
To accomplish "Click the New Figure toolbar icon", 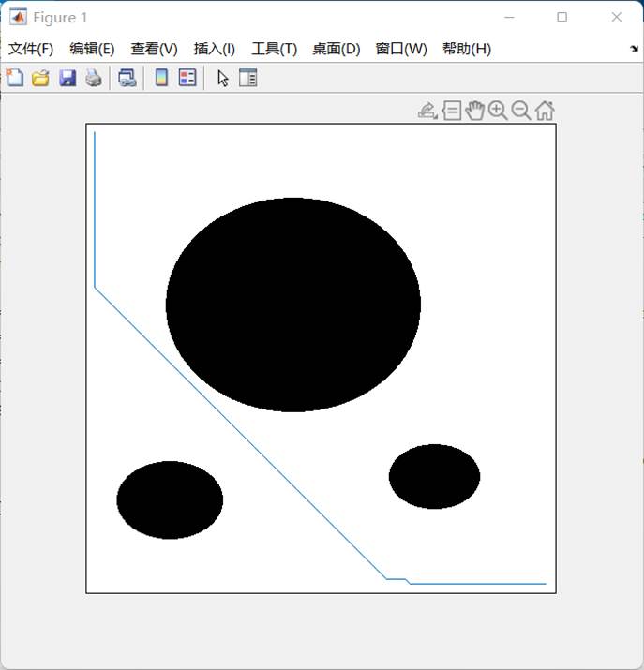I will (x=15, y=79).
